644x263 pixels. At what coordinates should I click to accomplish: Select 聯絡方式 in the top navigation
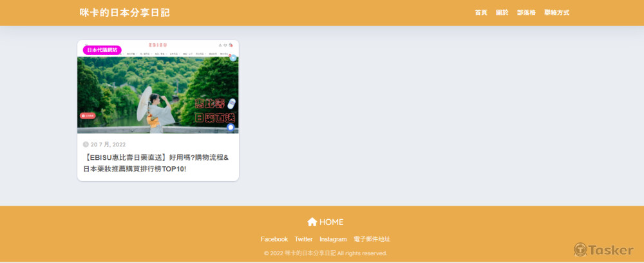(556, 13)
